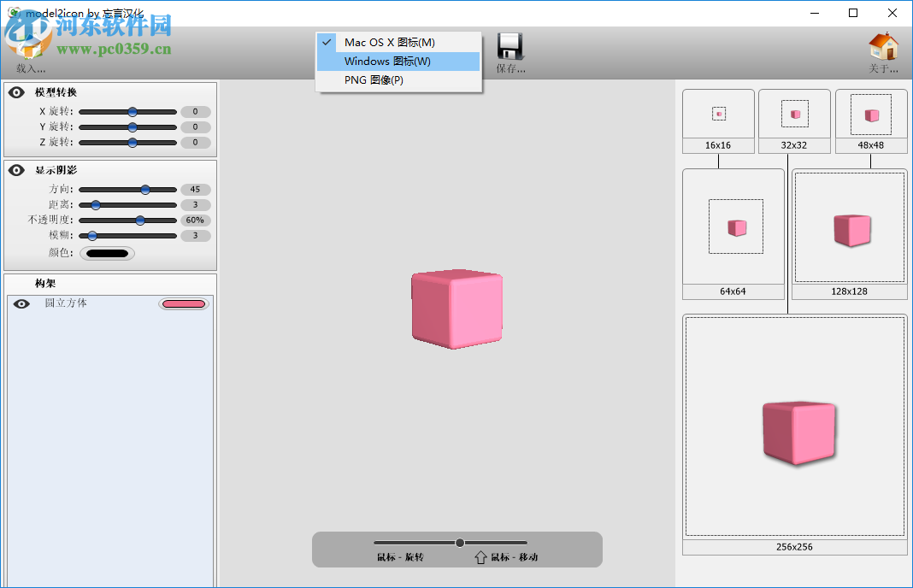This screenshot has height=588, width=913.
Task: Click the 模糊 value field
Action: click(x=195, y=236)
